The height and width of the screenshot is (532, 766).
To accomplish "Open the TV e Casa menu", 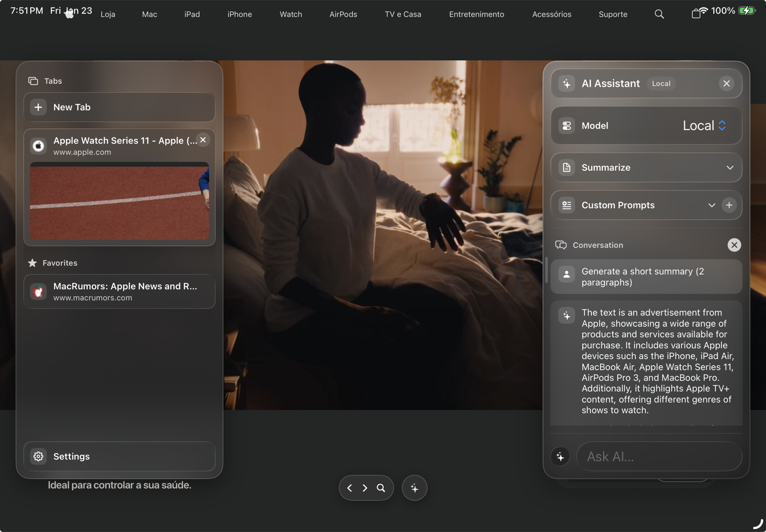I will (x=403, y=14).
